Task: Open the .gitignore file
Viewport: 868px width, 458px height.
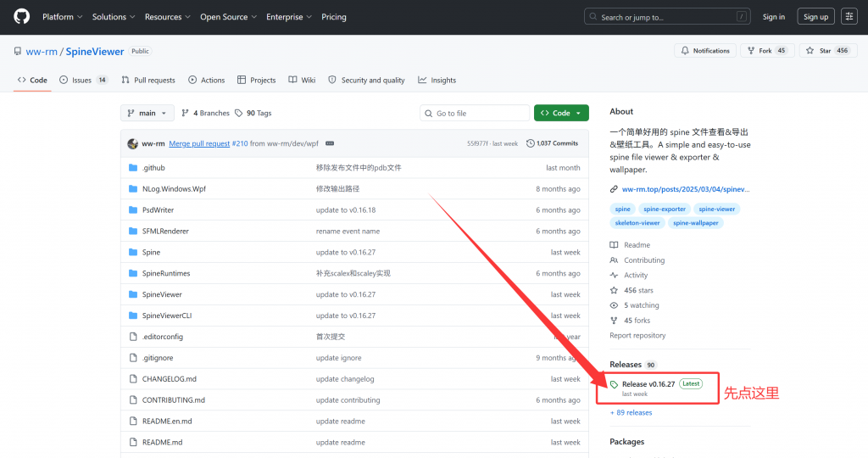Action: point(157,358)
